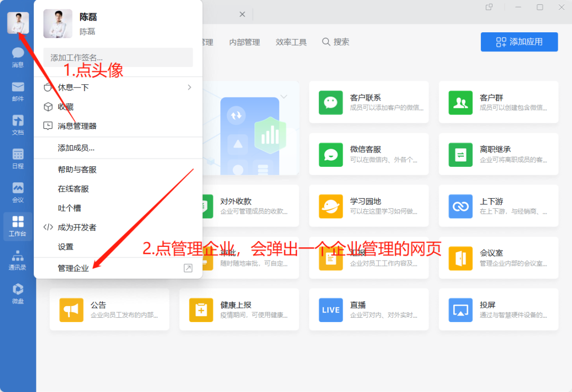Select 休息一下 menu entry
The image size is (572, 392).
[x=118, y=87]
